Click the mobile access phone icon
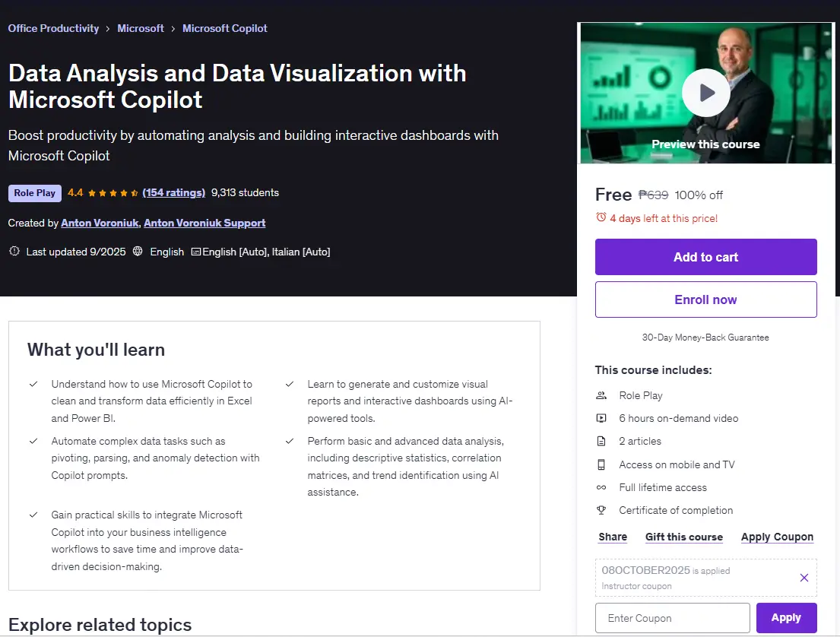840x637 pixels. (601, 464)
